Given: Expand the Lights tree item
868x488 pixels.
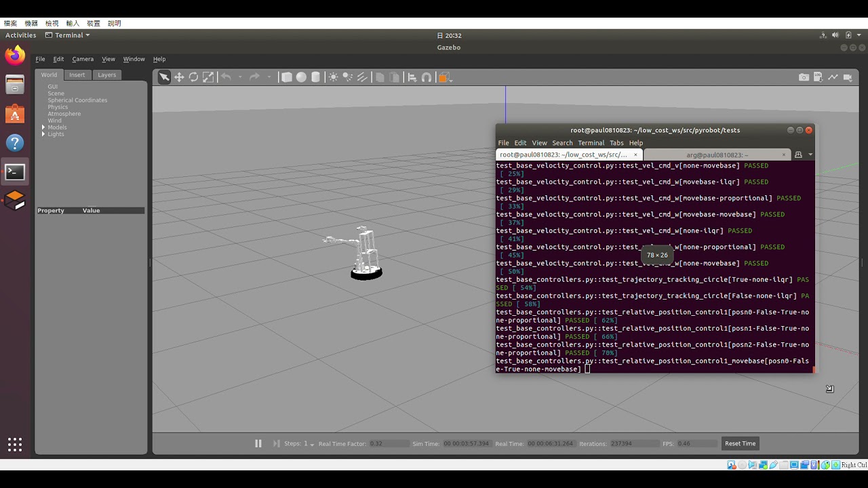Looking at the screenshot, I should click(43, 134).
